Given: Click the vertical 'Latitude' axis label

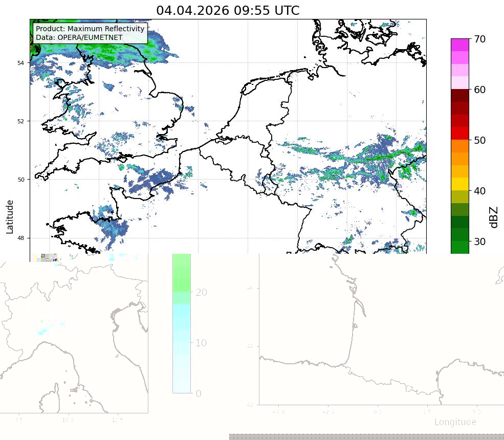Looking at the screenshot, I should 10,217.
